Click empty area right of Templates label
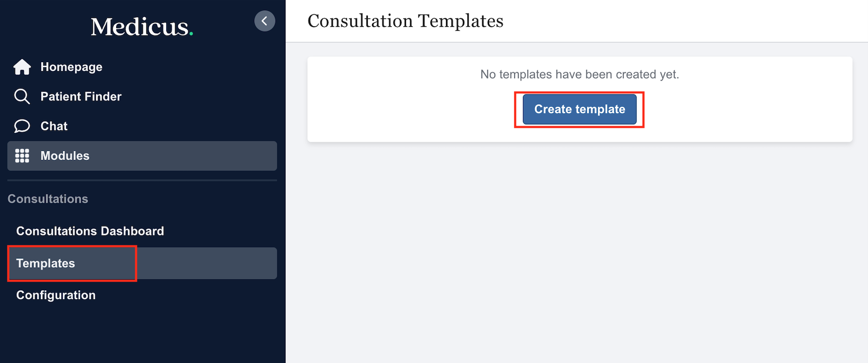868x363 pixels. tap(207, 263)
